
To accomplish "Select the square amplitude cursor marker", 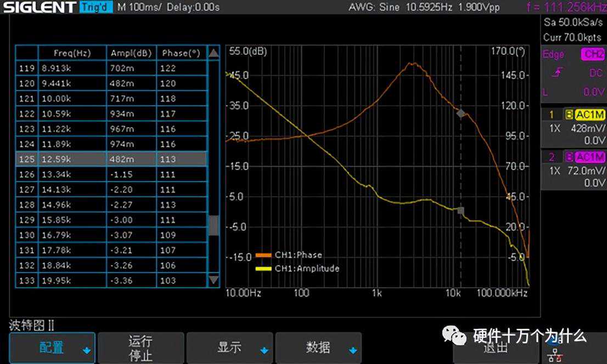I will [460, 211].
